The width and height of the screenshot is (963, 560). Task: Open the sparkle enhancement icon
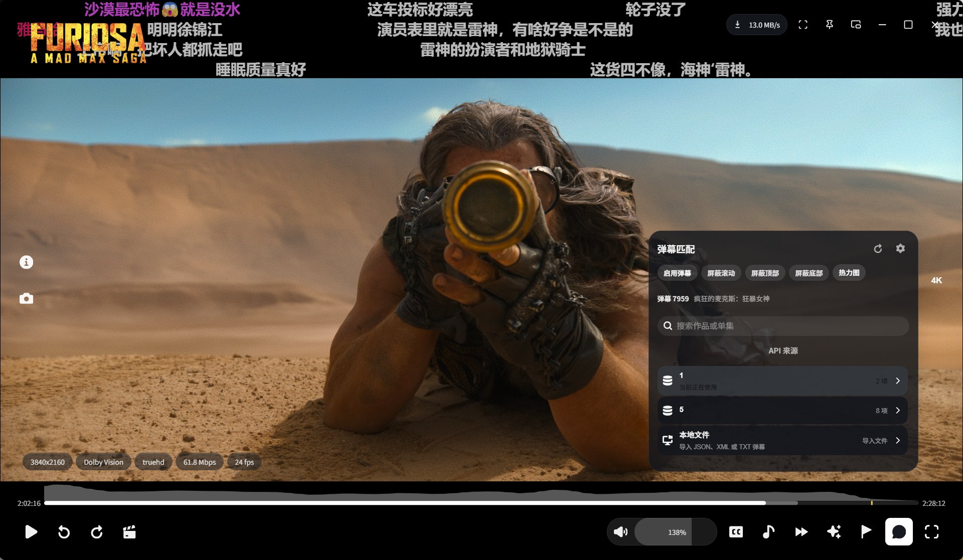tap(834, 532)
